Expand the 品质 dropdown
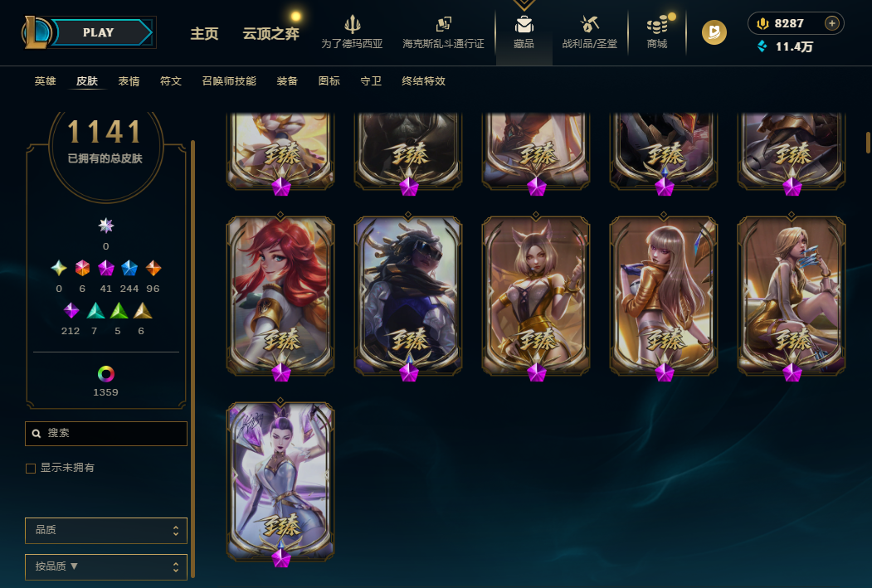This screenshot has height=588, width=872. point(105,531)
